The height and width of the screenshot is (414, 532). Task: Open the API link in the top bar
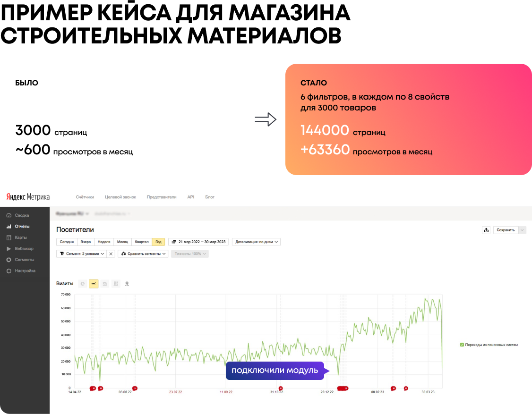[x=191, y=197]
